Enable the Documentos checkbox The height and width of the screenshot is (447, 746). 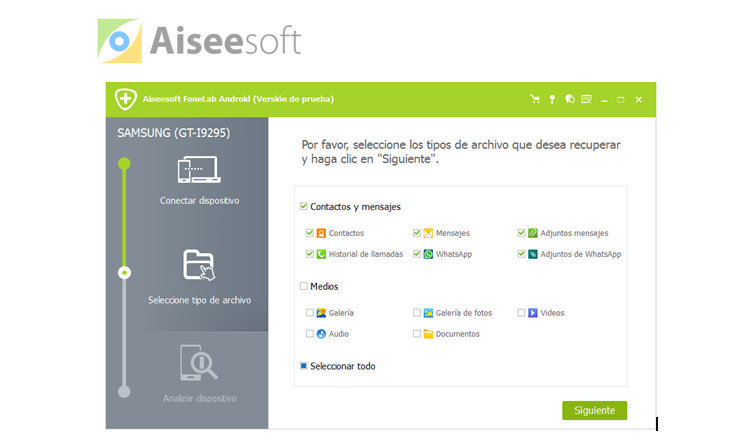[x=417, y=334]
